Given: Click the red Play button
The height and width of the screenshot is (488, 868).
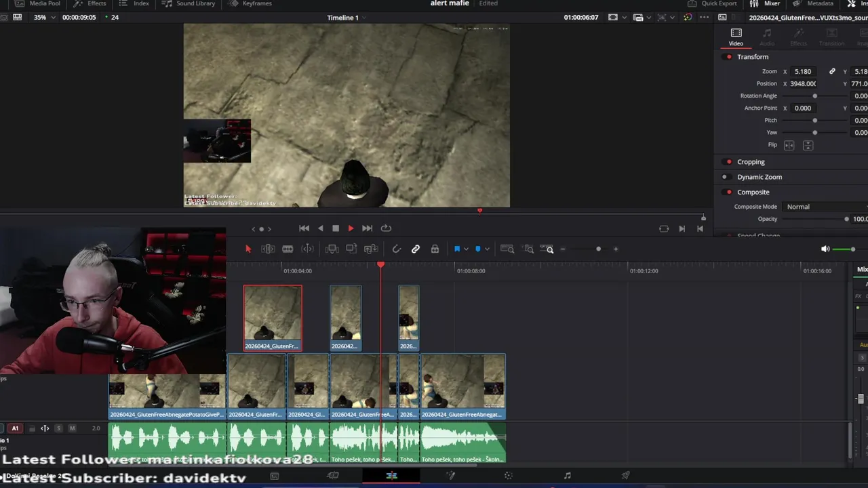Looking at the screenshot, I should [x=351, y=228].
